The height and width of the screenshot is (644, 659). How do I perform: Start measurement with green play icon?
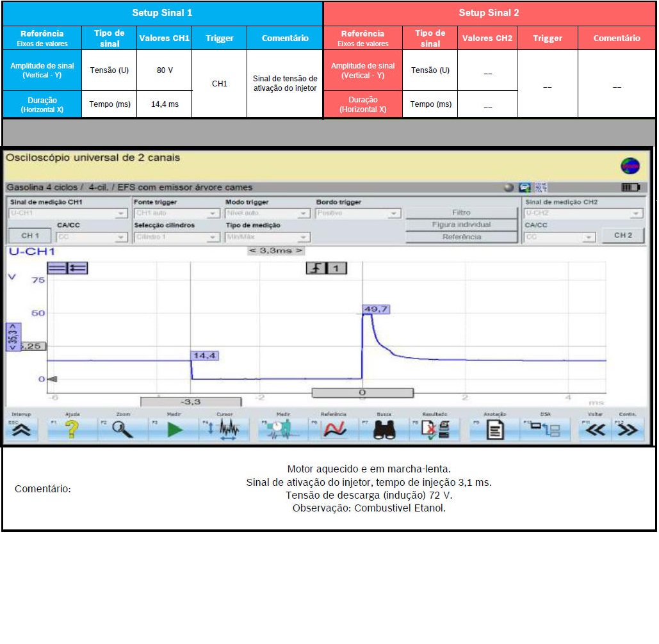(174, 430)
